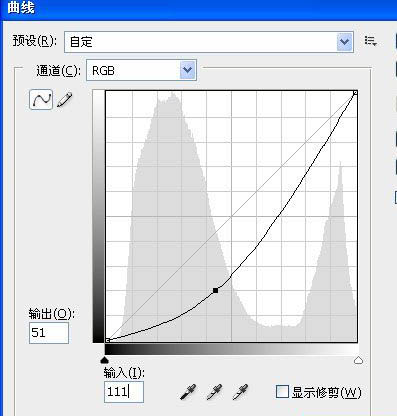The width and height of the screenshot is (397, 416).
Task: Open the preset options menu icon
Action: pos(371,41)
